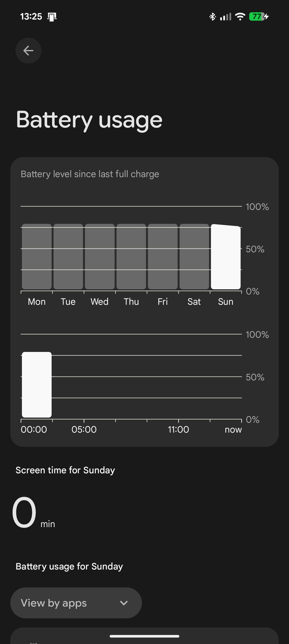Select the highlighted Sun battery bar
Screen dimensions: 289x644
pyautogui.click(x=226, y=257)
